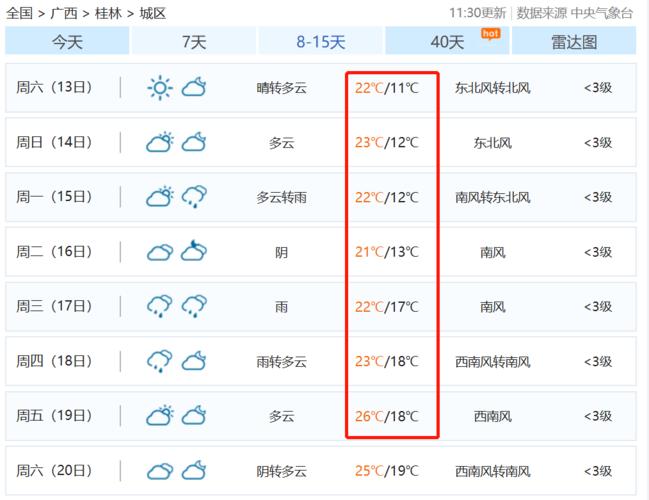Open the 桂林 breadcrumb link

[108, 13]
